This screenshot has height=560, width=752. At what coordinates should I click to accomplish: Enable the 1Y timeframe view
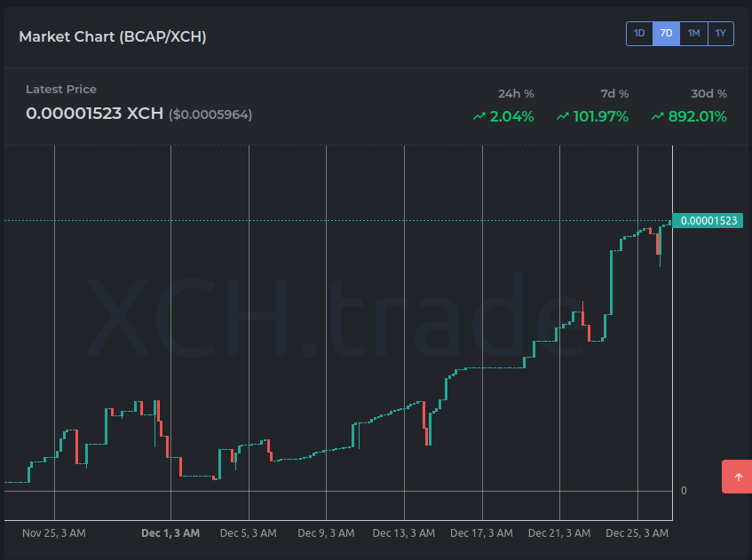tap(720, 33)
